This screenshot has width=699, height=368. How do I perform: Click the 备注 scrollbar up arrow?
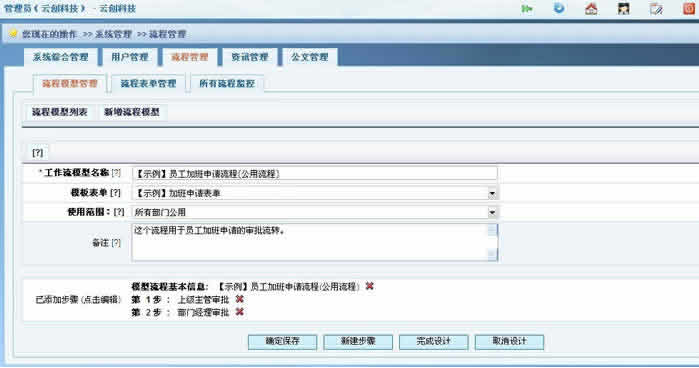pos(492,230)
